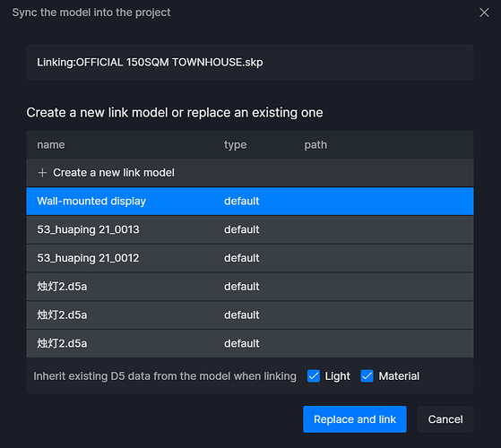Uncheck the Light inherit checkbox

click(314, 376)
